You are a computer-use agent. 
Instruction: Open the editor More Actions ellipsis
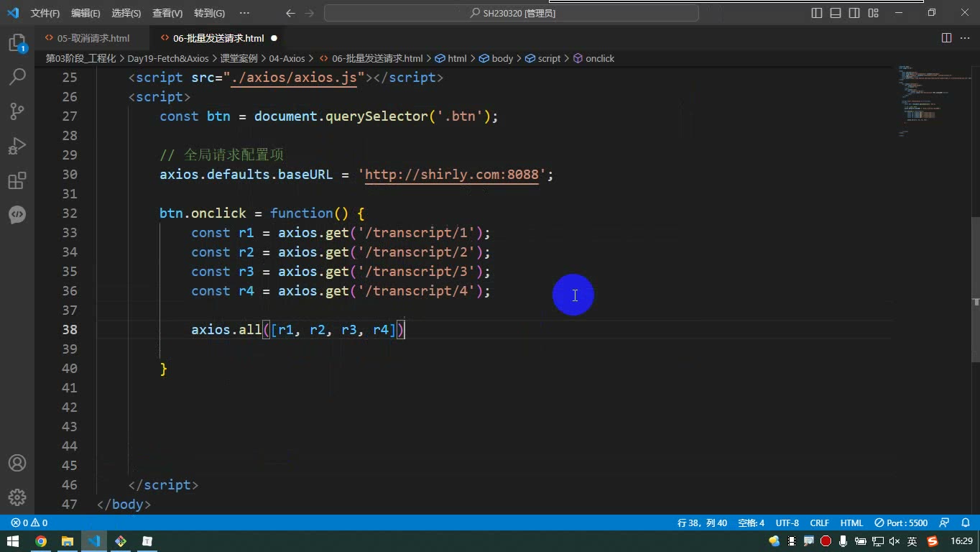[x=965, y=37]
